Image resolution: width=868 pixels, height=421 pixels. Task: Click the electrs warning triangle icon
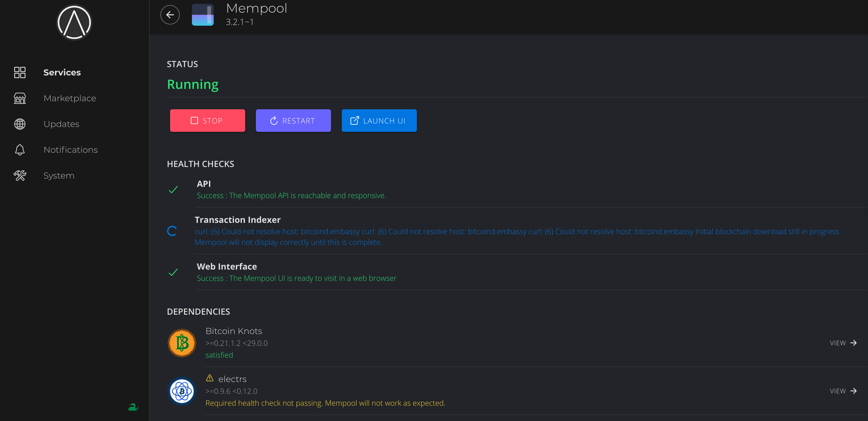209,378
